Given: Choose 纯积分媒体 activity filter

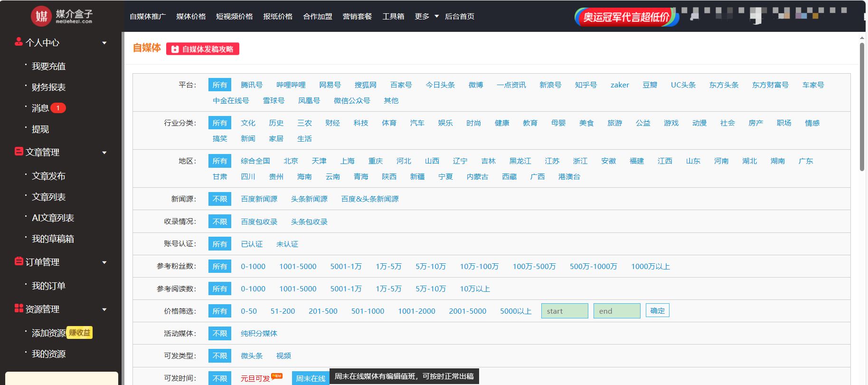Looking at the screenshot, I should click(259, 333).
